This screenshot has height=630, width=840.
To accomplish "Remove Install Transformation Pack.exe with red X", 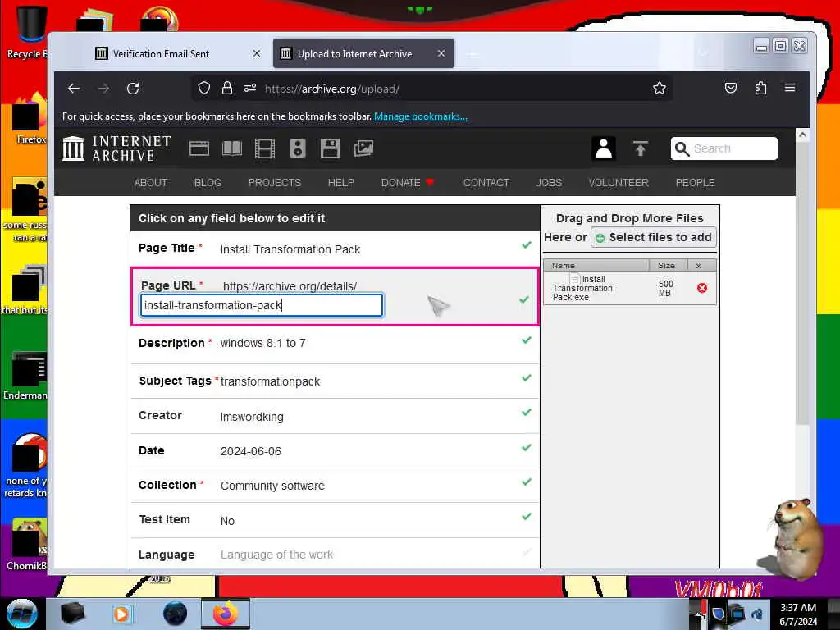I will pyautogui.click(x=702, y=288).
